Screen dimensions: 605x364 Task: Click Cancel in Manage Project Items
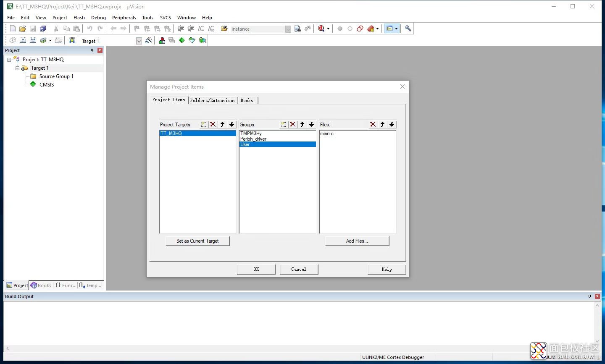pos(299,269)
